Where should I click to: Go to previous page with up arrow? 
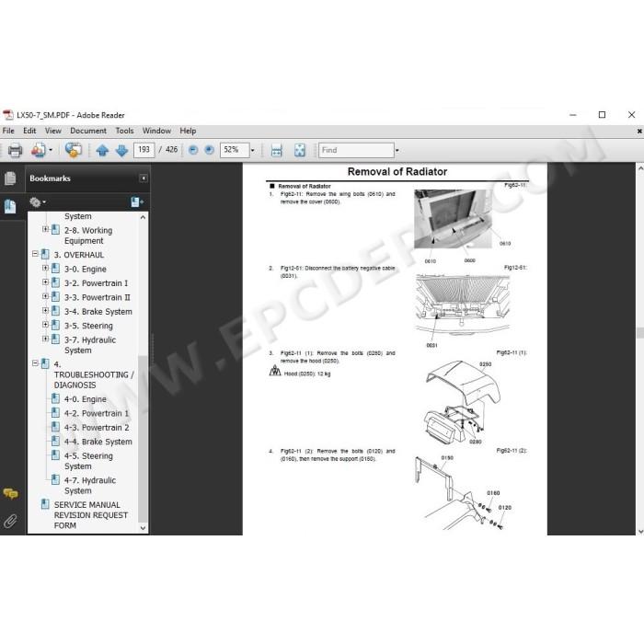(102, 151)
